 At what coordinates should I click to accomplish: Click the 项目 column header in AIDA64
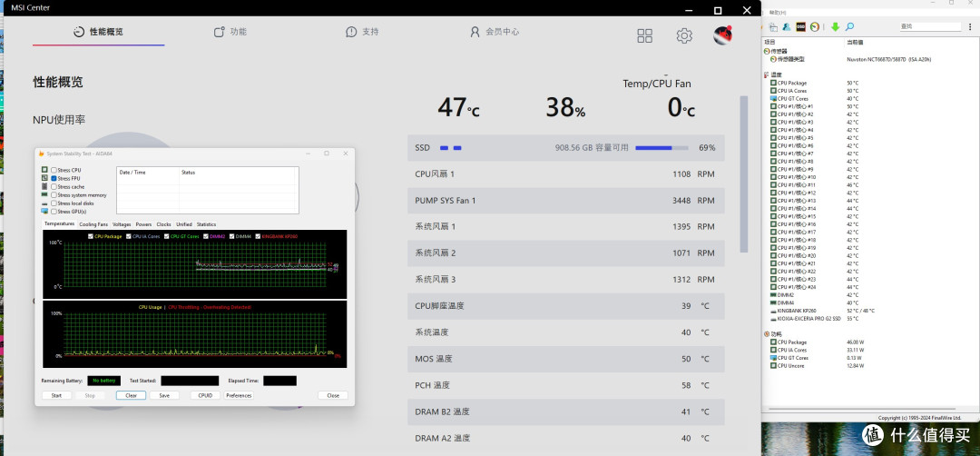point(769,43)
